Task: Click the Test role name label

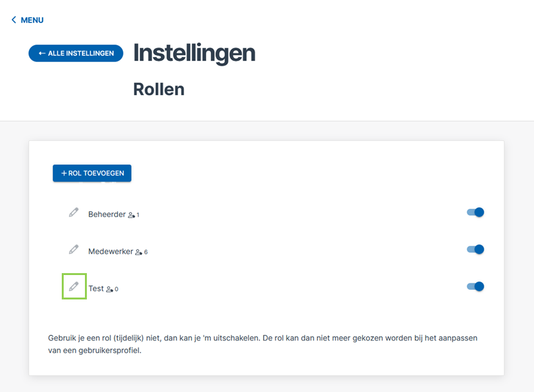Action: (96, 289)
